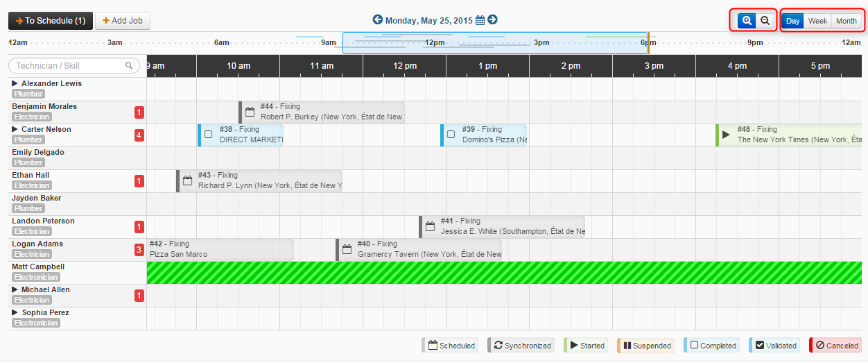Select technician Matt Campbell
The image size is (868, 363).
click(38, 267)
